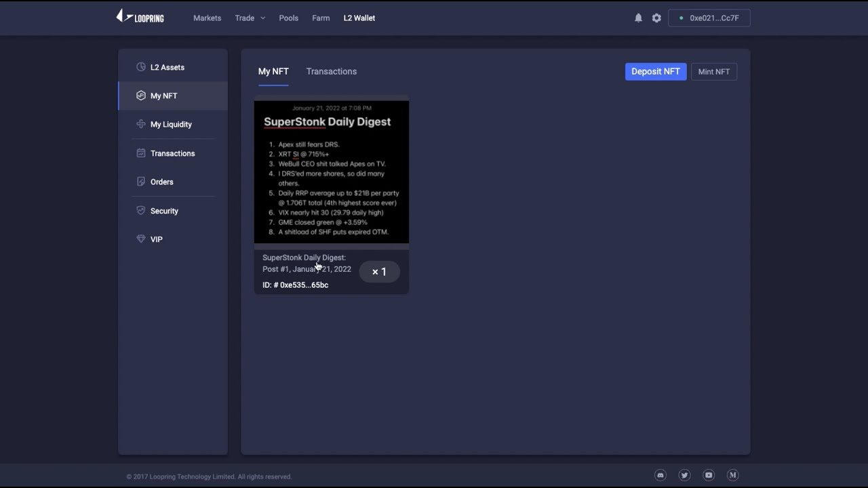
Task: Click the L2 Assets sidebar icon
Action: point(141,67)
